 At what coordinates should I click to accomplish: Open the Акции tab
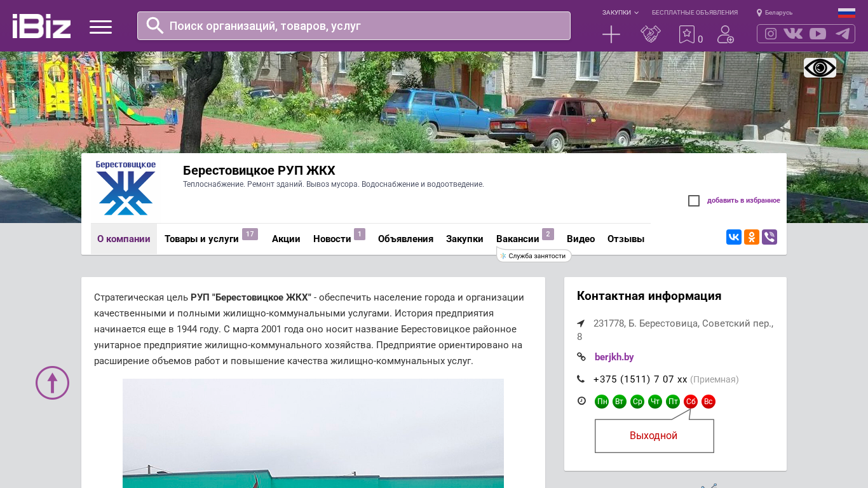[x=286, y=239]
